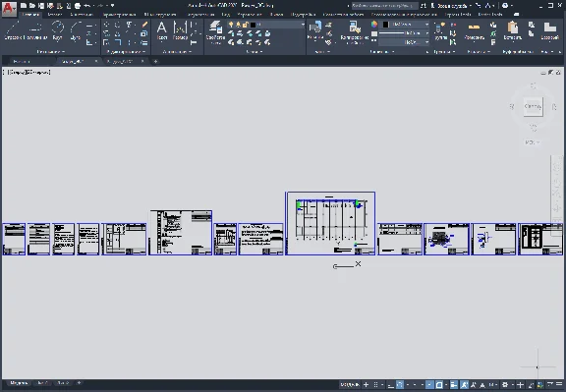
Task: Click the Insert block (Вставка) icon
Action: click(315, 30)
